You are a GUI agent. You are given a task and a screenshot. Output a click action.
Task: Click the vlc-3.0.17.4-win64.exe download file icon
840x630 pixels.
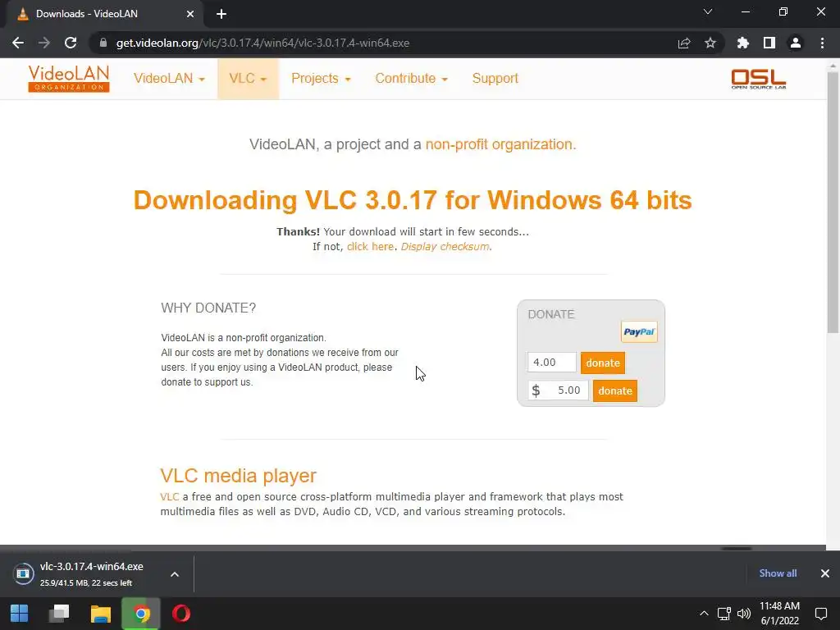pyautogui.click(x=23, y=573)
